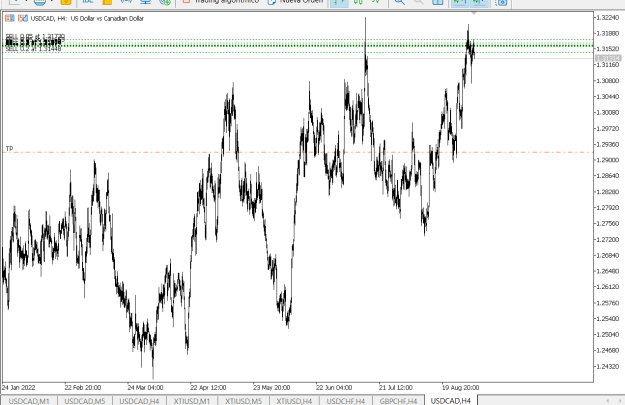Switch to the XTIUSD,M1 tab

pyautogui.click(x=192, y=401)
